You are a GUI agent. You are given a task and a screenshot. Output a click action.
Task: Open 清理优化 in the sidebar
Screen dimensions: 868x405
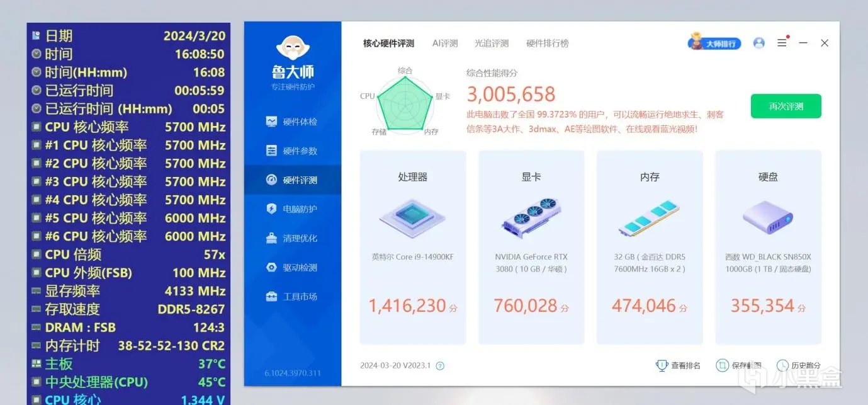[x=293, y=238]
